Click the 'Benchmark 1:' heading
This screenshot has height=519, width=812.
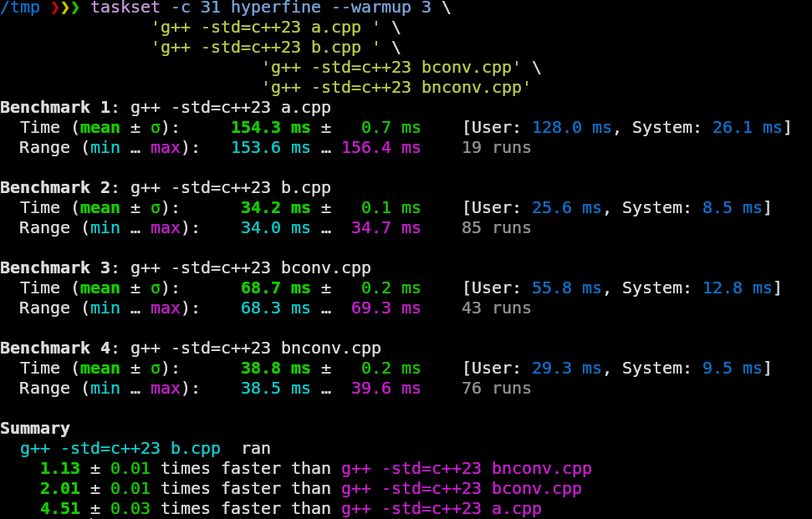point(59,108)
